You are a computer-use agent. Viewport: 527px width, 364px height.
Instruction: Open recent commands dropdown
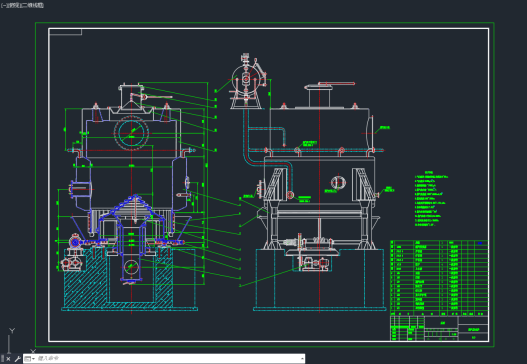click(x=30, y=359)
